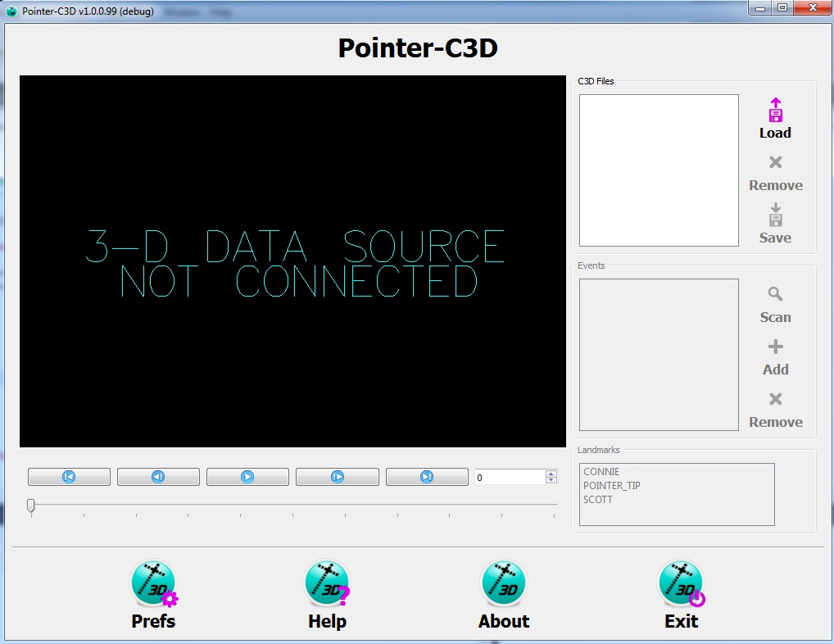
Task: Add a new event
Action: [x=776, y=357]
